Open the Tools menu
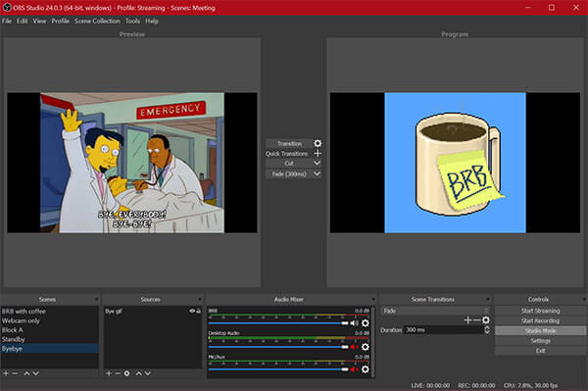Viewport: 588px width, 391px height. [132, 21]
